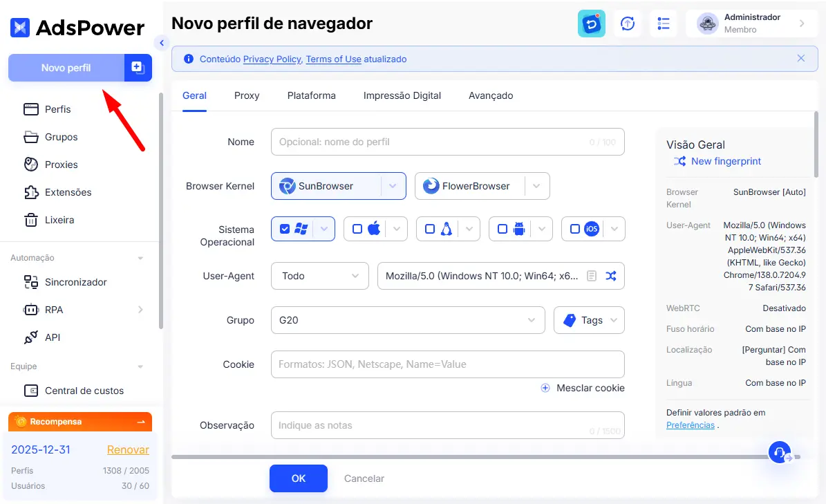The width and height of the screenshot is (826, 504).
Task: Go to Proxies in the sidebar
Action: pyautogui.click(x=50, y=165)
